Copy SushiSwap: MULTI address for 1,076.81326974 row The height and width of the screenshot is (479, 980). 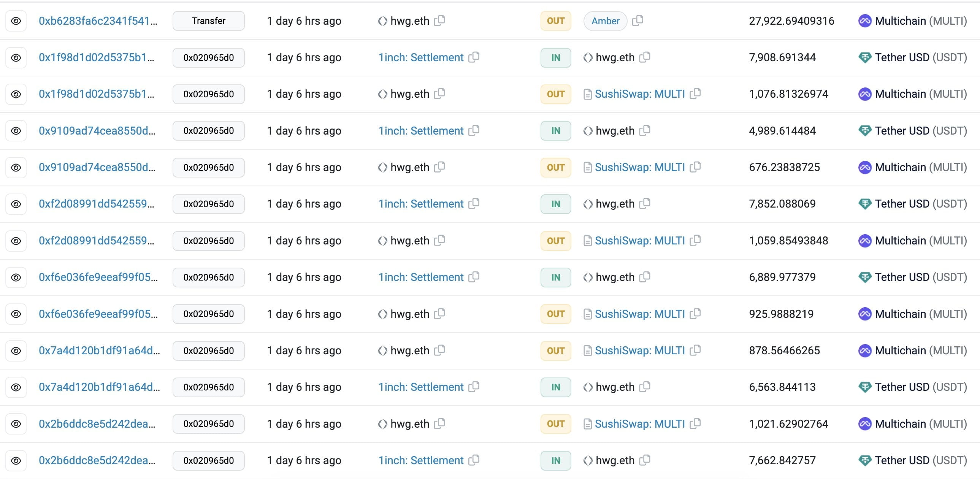coord(695,94)
